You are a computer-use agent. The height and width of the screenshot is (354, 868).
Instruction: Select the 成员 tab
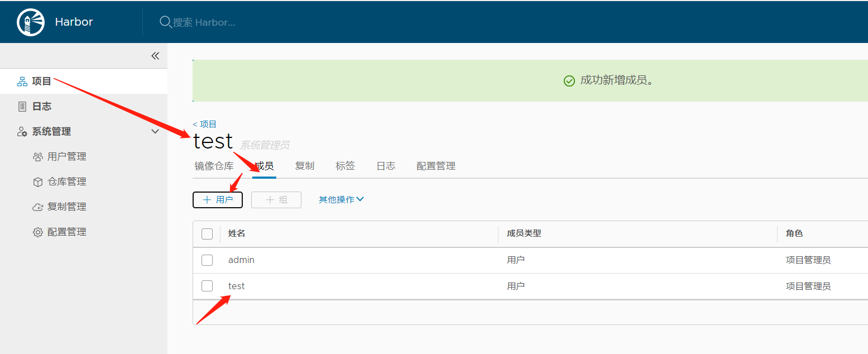264,166
